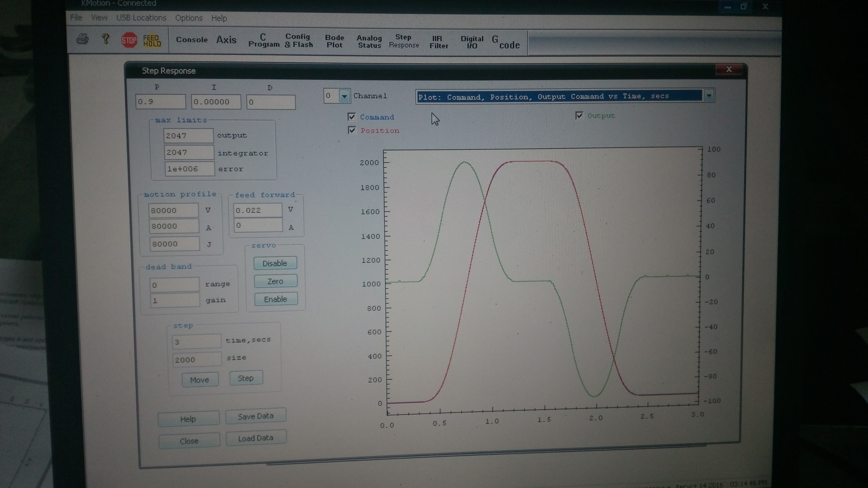Click the printer icon in toolbar

pos(82,39)
